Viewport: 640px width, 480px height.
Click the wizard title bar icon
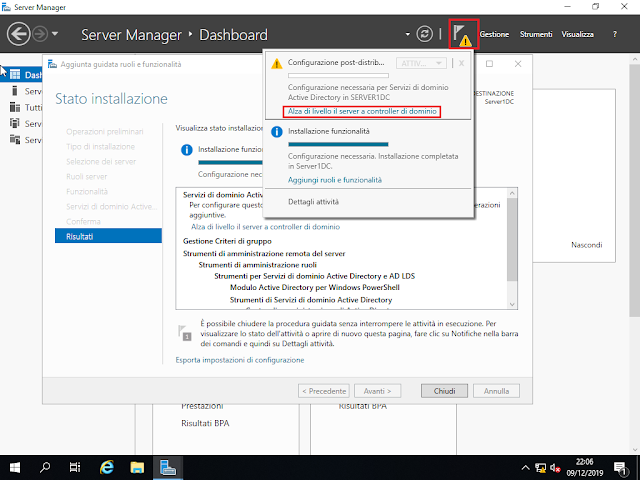tap(52, 64)
